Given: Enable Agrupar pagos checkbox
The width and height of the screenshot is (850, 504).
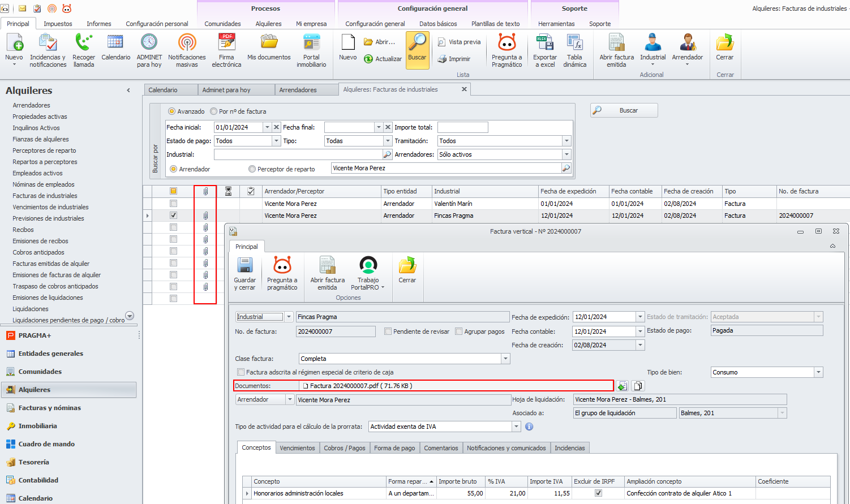Looking at the screenshot, I should tap(459, 331).
